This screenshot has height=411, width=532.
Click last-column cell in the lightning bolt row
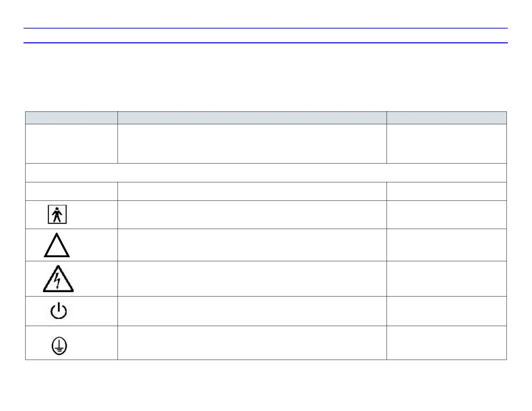coord(446,279)
